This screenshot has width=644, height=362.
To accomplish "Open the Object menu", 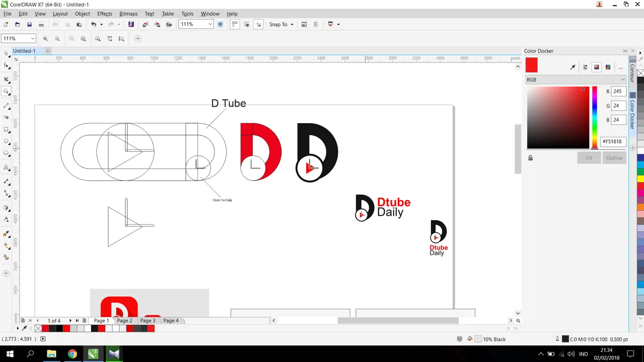I will coord(83,14).
